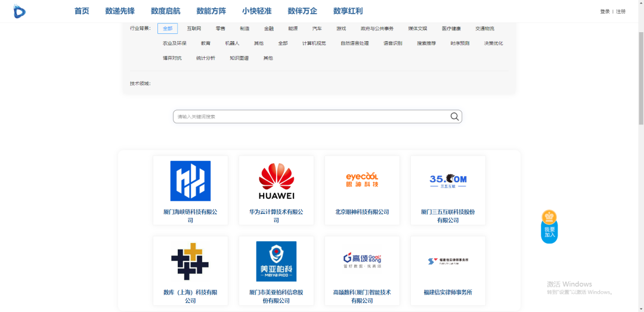The width and height of the screenshot is (644, 312).
Task: Filter by 游戏 industry
Action: coord(341,29)
